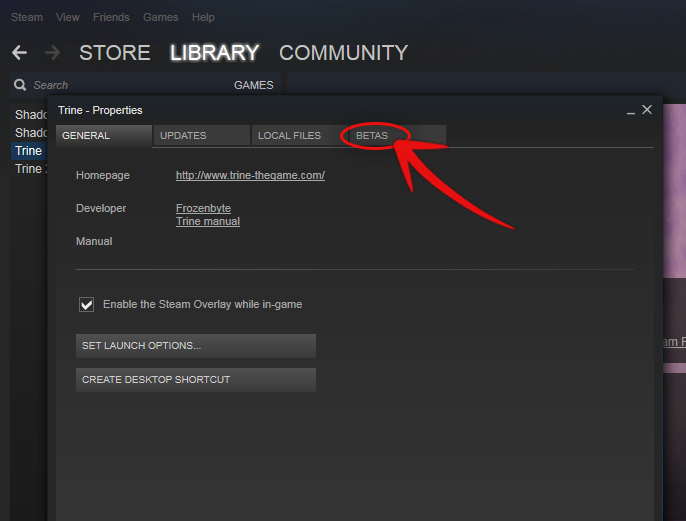Viewport: 686px width, 521px height.
Task: Select the second Shado... game in list
Action: (x=31, y=133)
